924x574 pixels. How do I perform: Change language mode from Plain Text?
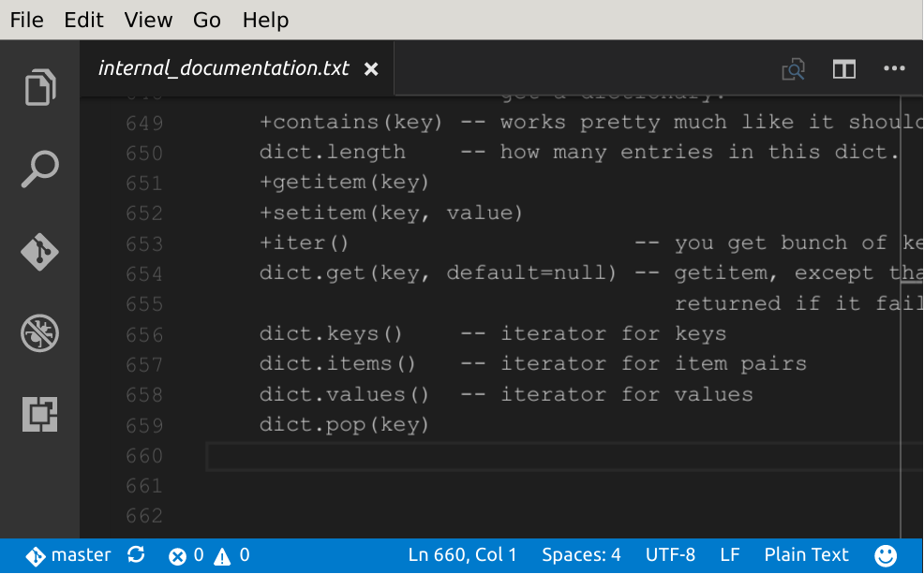[806, 555]
